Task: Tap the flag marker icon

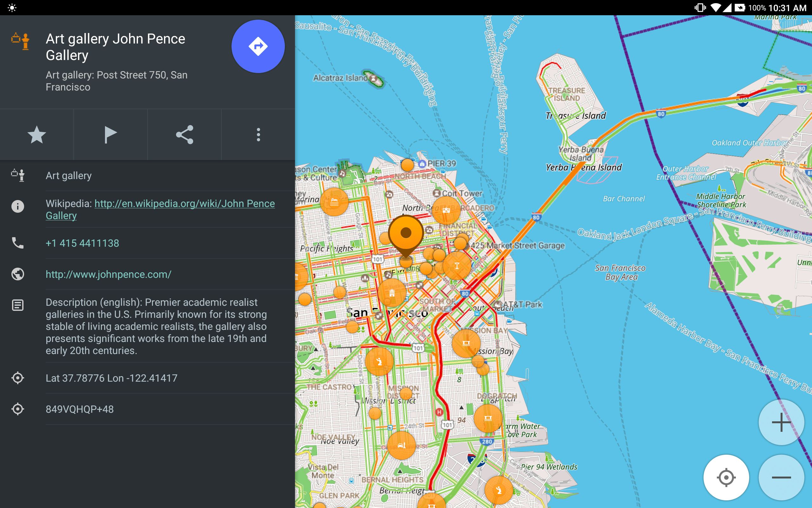Action: pyautogui.click(x=110, y=135)
